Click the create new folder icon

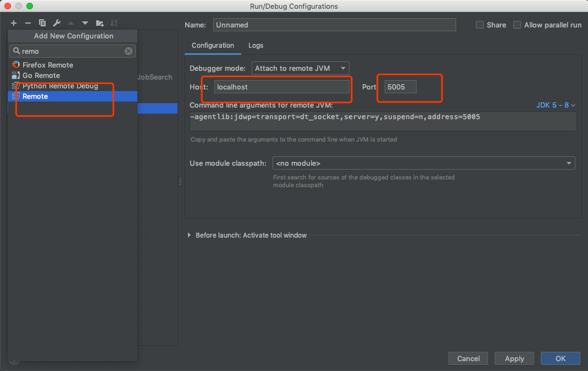pos(100,23)
